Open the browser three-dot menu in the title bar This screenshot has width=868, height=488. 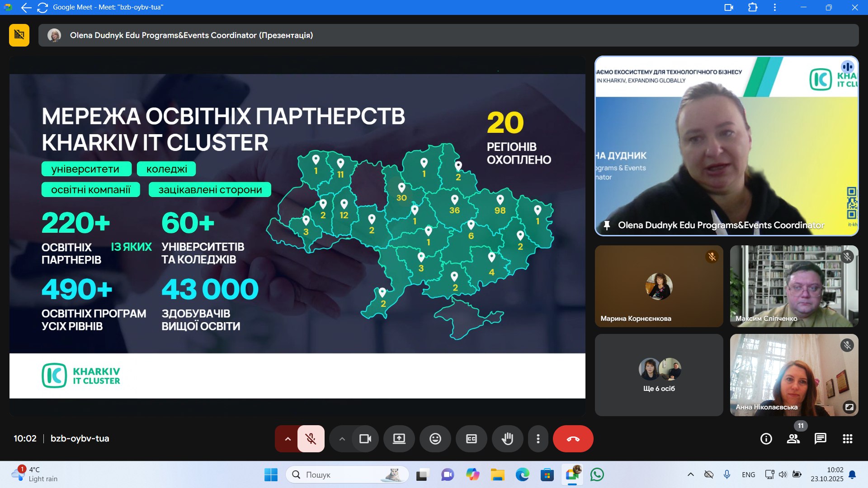(774, 7)
